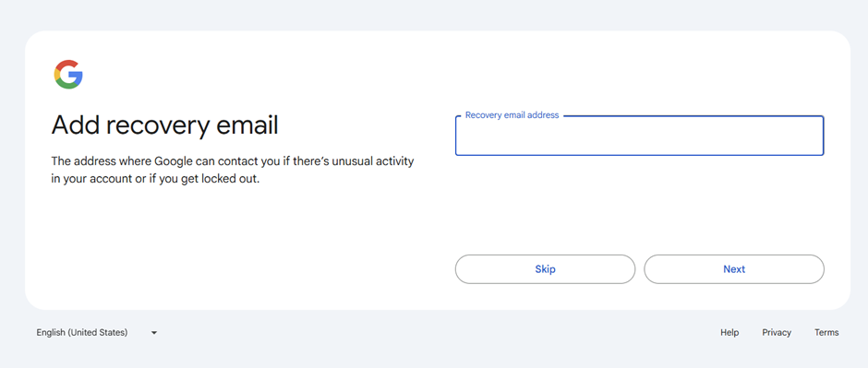Proceed with the Next button
This screenshot has height=368, width=868.
pos(734,269)
